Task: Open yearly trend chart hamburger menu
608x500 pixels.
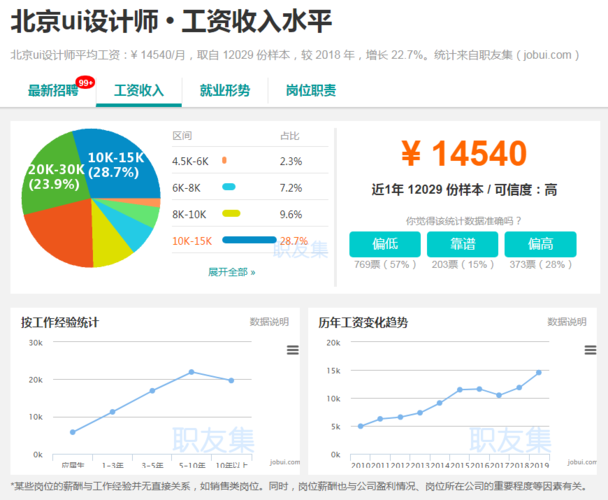Action: tap(591, 350)
